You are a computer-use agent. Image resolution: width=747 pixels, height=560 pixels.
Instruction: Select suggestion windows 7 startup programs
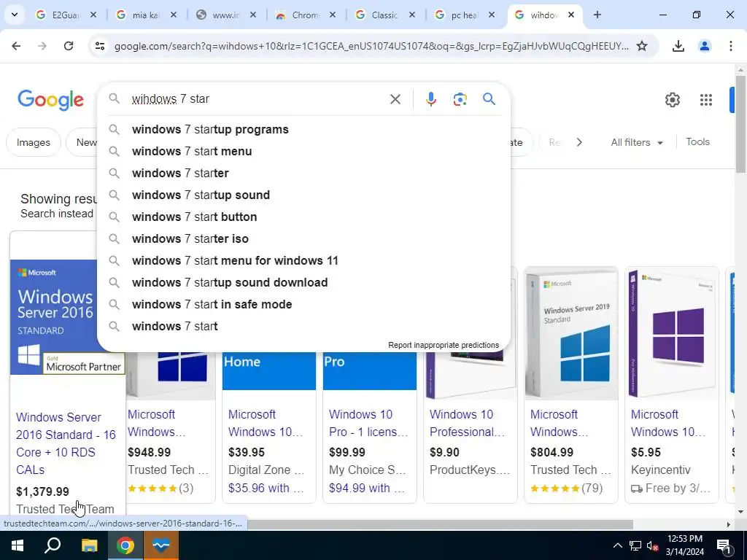click(x=303, y=130)
